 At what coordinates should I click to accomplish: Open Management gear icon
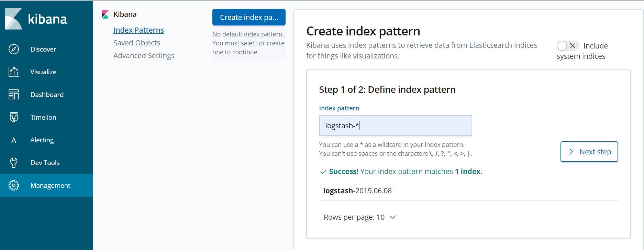pyautogui.click(x=14, y=185)
